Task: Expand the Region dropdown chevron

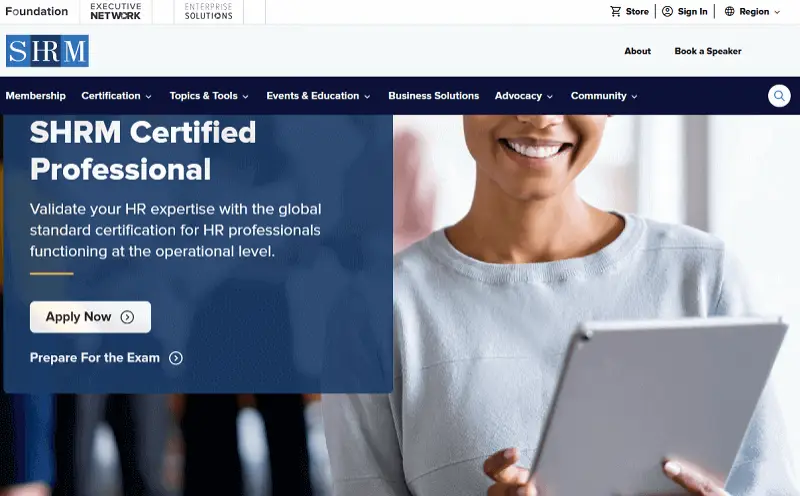Action: [777, 12]
